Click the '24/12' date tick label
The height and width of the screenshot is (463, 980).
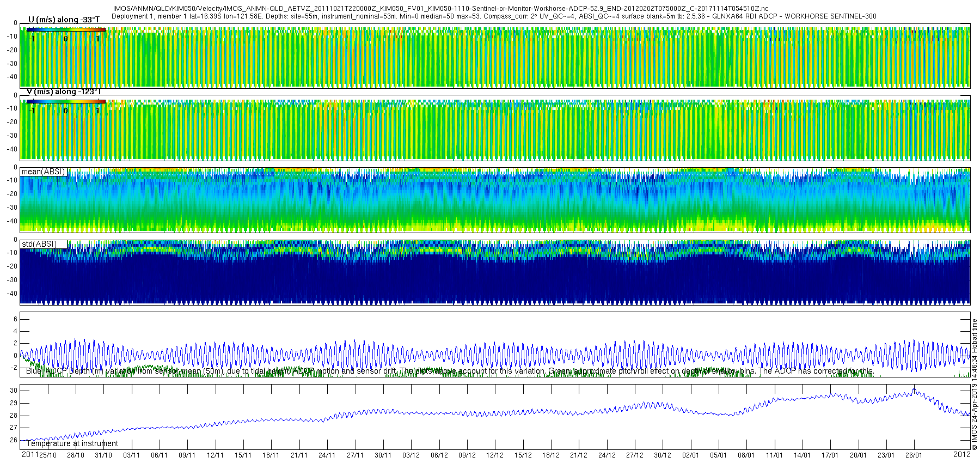click(x=607, y=455)
